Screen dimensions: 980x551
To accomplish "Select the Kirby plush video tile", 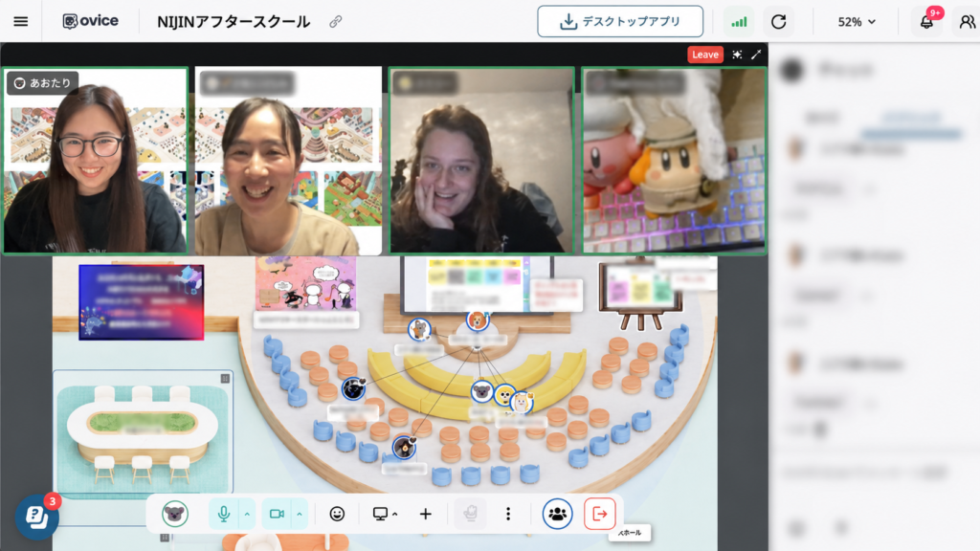I will point(674,161).
